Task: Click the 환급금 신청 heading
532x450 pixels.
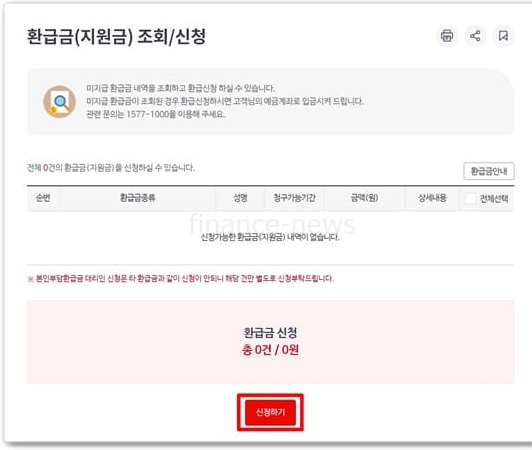Action: click(270, 332)
